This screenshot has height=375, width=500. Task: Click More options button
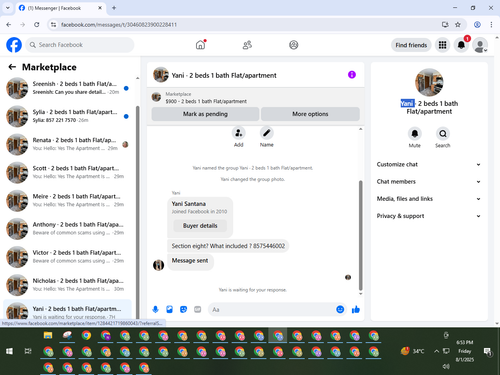(x=310, y=114)
